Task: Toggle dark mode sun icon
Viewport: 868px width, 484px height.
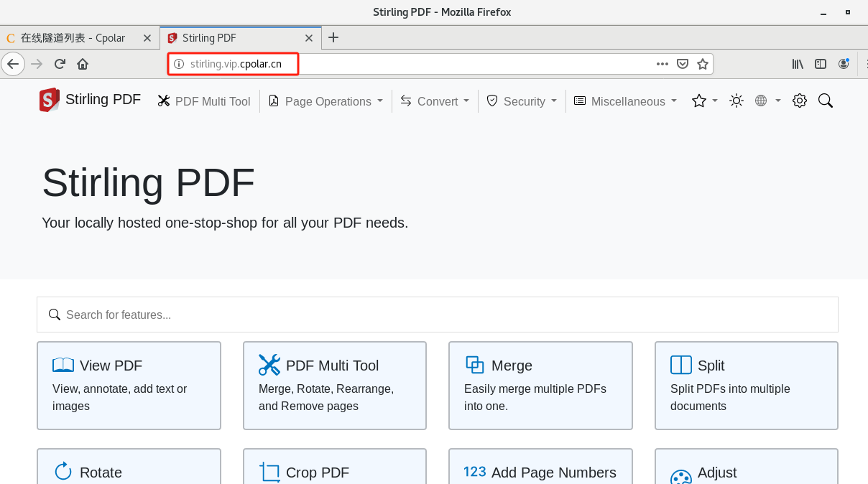Action: 737,101
